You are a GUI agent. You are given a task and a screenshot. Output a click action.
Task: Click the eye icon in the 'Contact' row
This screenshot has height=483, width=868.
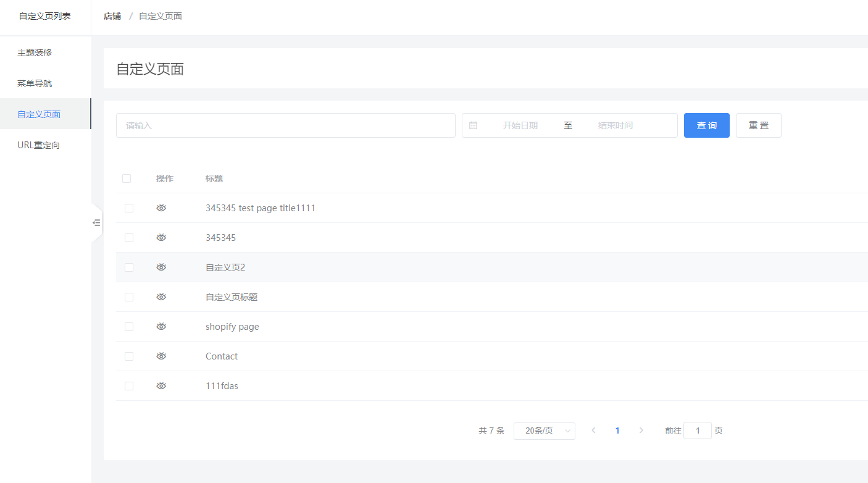(161, 356)
